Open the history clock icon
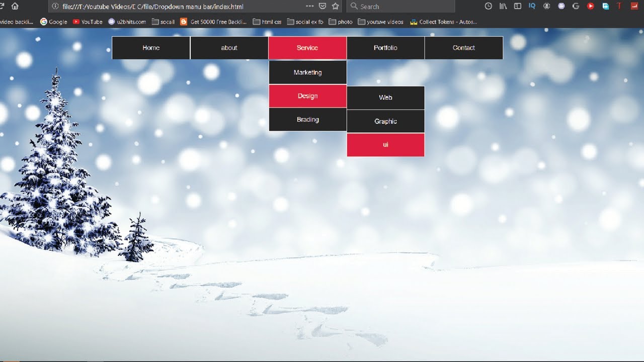Screen dimensions: 644x362 (488, 6)
